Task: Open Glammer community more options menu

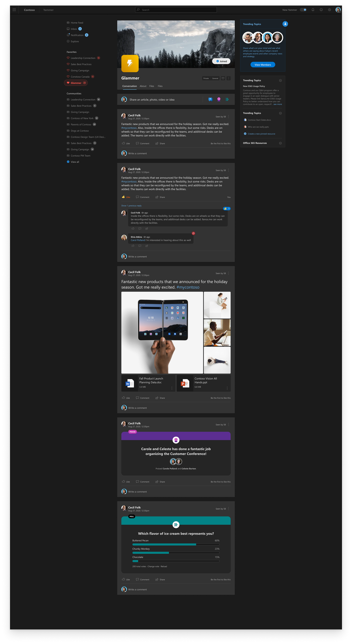Action: click(x=228, y=78)
